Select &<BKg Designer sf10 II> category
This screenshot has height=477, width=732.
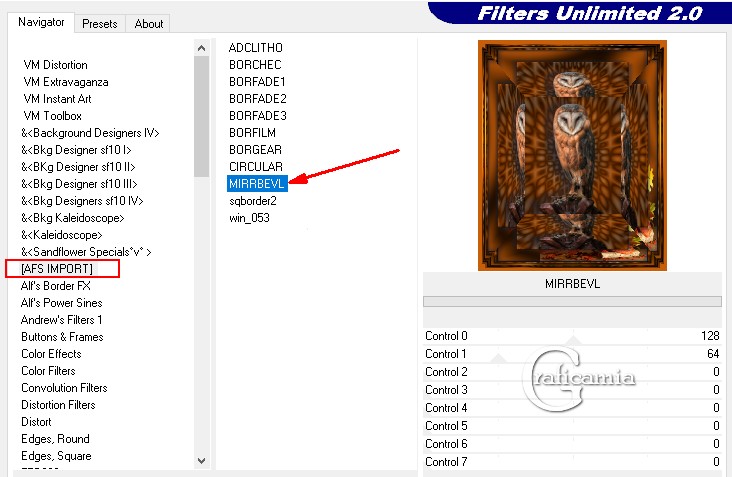pos(78,167)
